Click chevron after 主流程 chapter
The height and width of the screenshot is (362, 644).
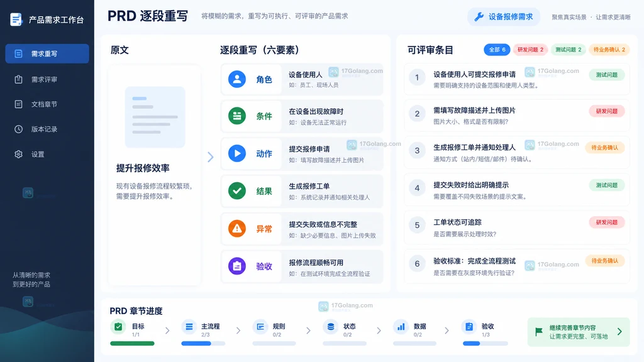coord(238,331)
